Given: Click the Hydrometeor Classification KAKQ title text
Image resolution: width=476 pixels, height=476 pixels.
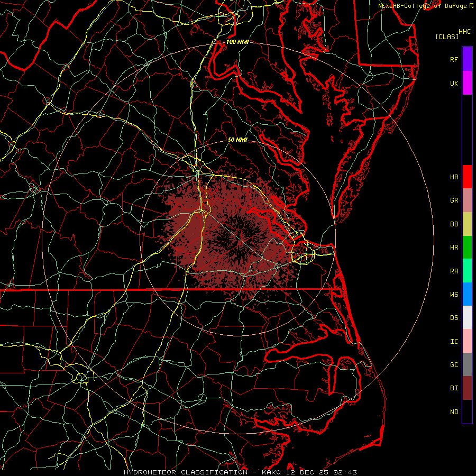Looking at the screenshot, I should 202,472.
